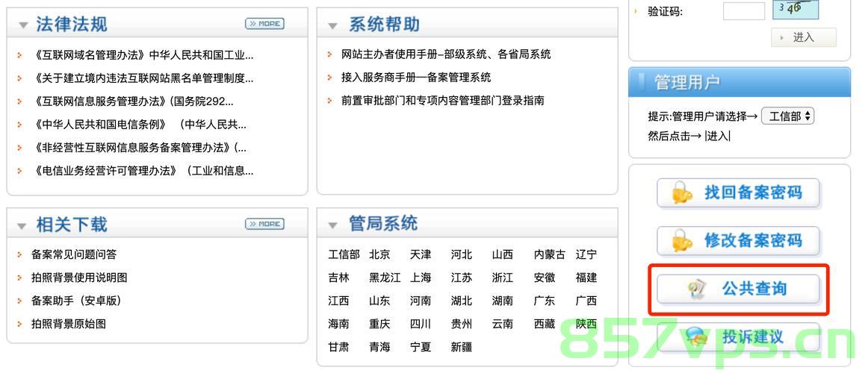Image resolution: width=868 pixels, height=373 pixels.
Task: Select 辽宁 in 管局系统 list
Action: coord(586,254)
